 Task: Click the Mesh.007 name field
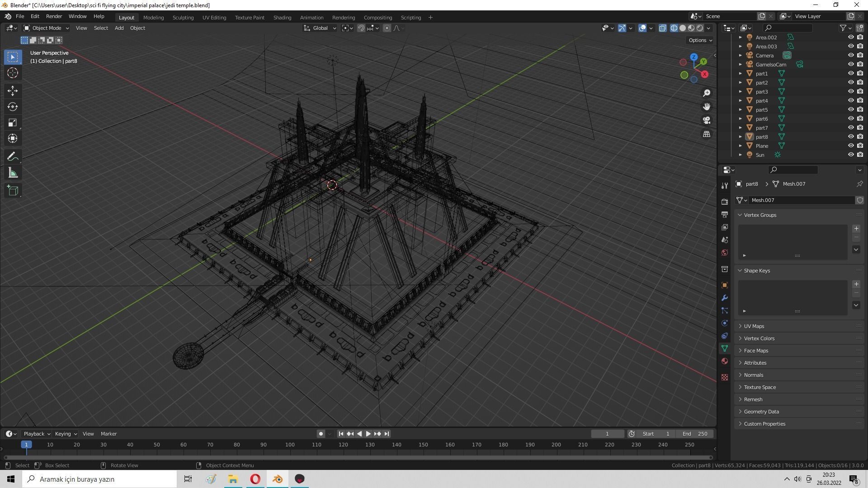pos(801,200)
